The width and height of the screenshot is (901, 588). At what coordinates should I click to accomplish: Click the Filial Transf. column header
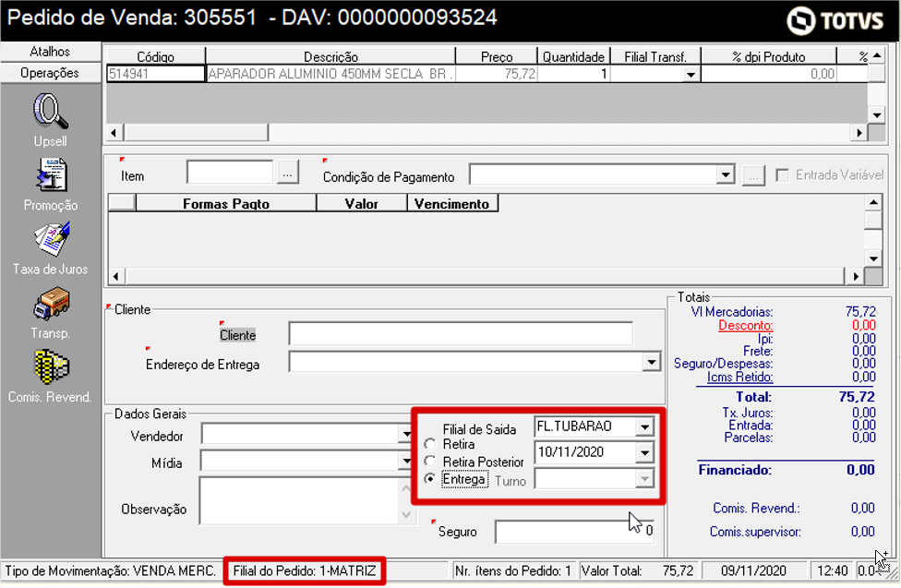(x=655, y=57)
